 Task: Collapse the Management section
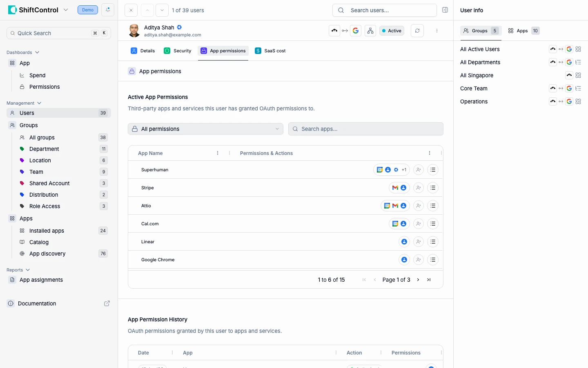tap(24, 103)
